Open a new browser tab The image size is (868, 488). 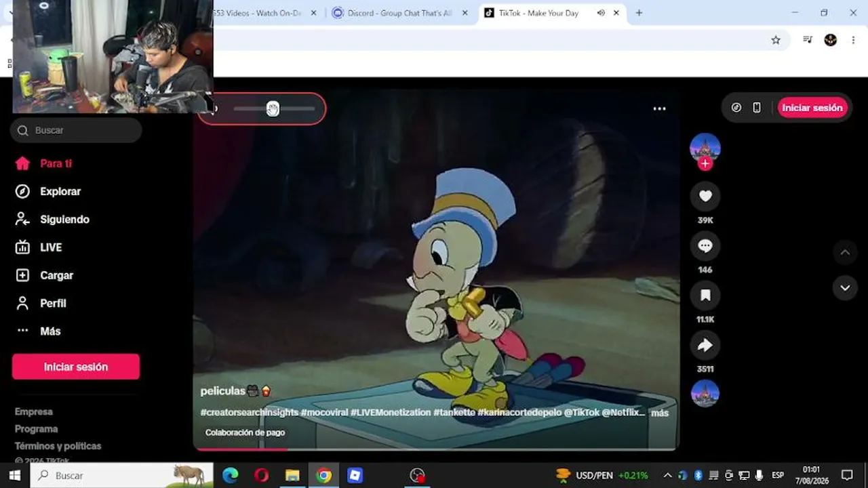(639, 13)
